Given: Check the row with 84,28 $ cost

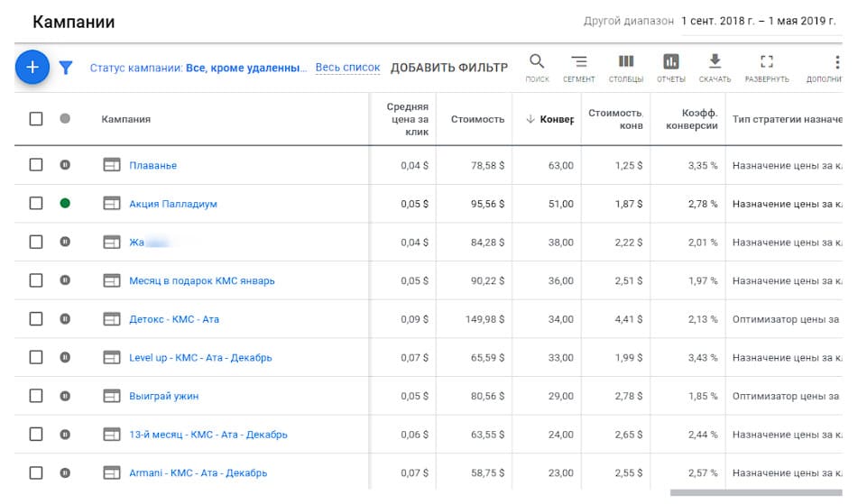Looking at the screenshot, I should point(36,242).
